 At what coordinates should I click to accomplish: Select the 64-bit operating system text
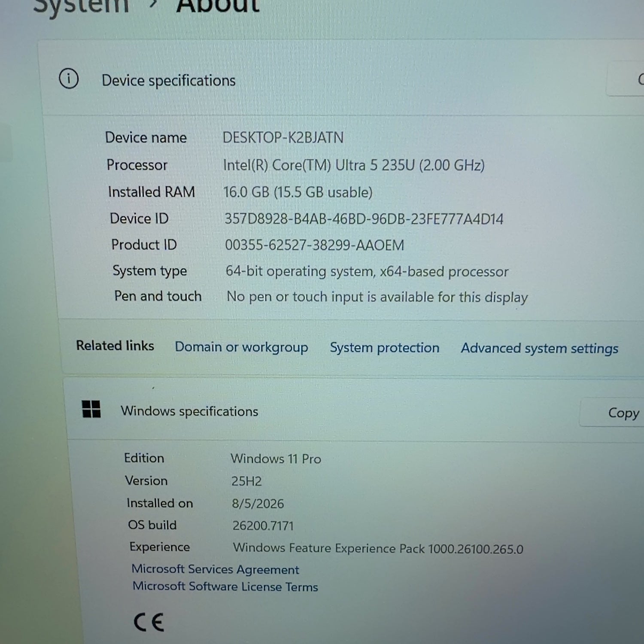pyautogui.click(x=367, y=271)
